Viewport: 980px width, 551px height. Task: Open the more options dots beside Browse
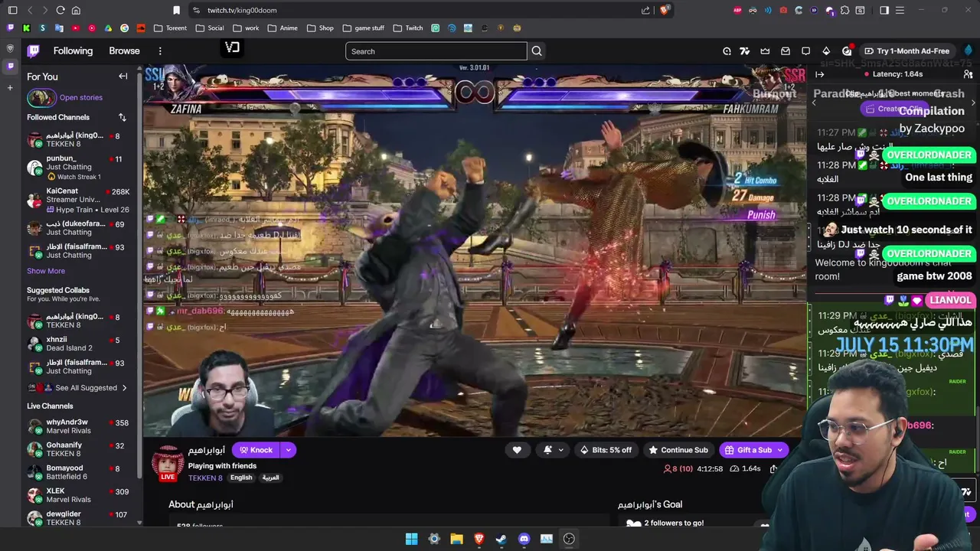click(x=160, y=51)
